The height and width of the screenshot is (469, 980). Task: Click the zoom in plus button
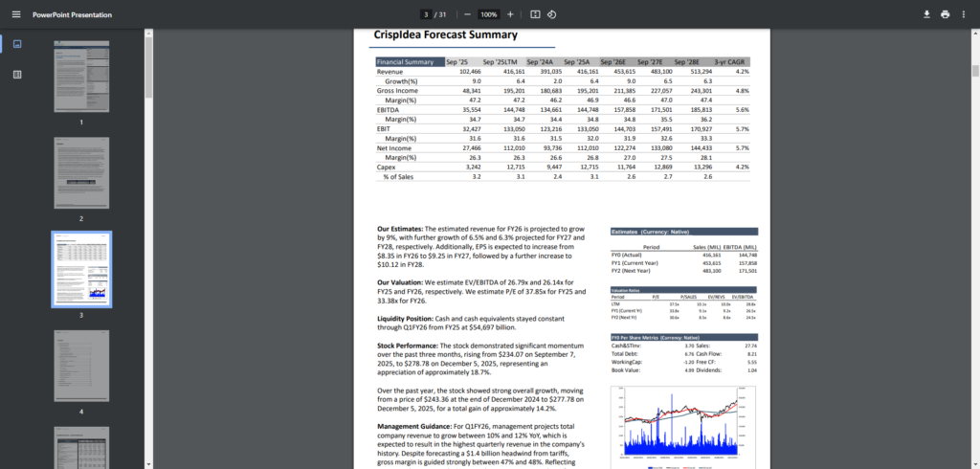click(510, 14)
